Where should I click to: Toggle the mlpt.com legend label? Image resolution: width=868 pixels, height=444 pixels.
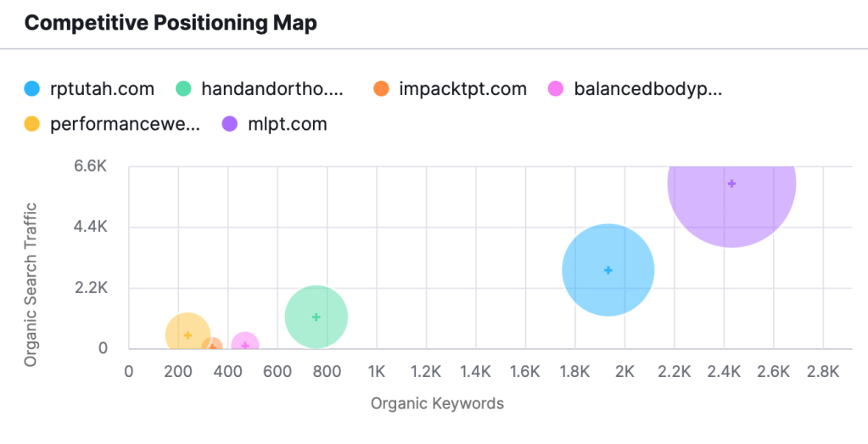coord(287,124)
